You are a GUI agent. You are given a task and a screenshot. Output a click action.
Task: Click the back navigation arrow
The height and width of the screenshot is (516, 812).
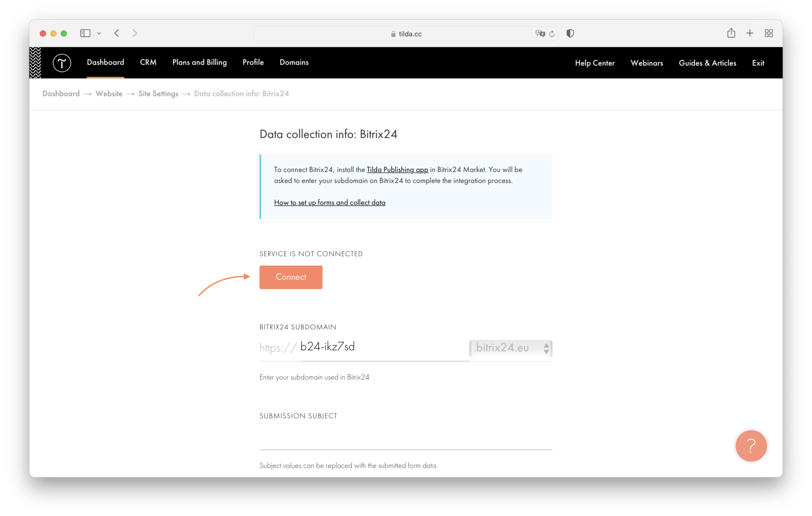(116, 33)
